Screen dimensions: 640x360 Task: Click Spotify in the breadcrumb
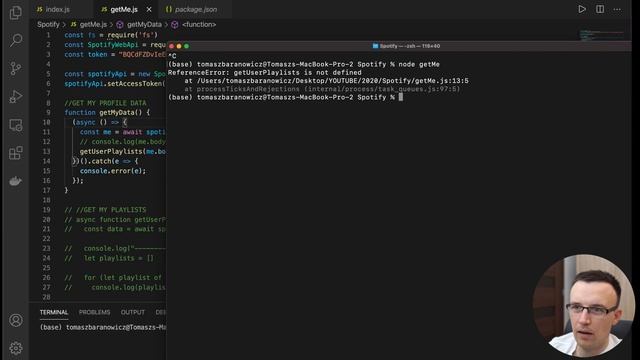48,24
